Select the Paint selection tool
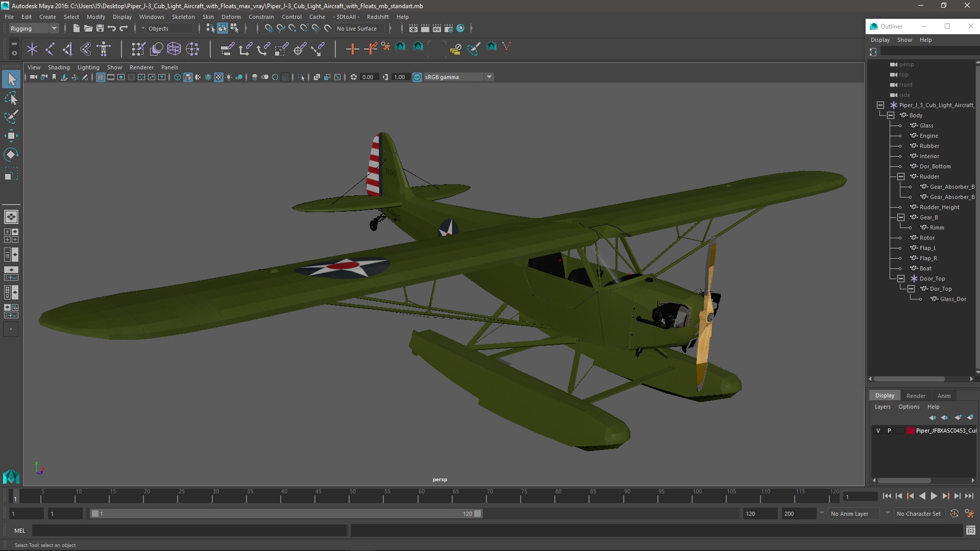980x551 pixels. click(11, 117)
